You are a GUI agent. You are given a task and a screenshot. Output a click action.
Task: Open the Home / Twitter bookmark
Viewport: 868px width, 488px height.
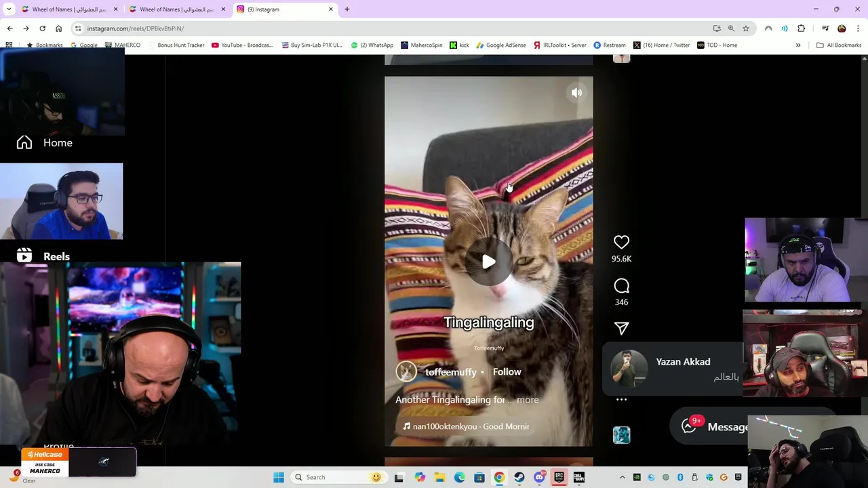(x=661, y=45)
